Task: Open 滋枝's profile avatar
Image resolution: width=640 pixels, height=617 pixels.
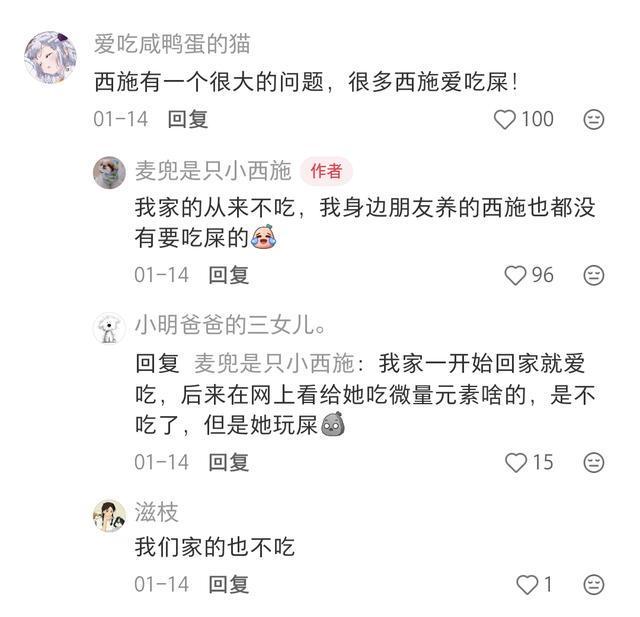Action: coord(109,515)
